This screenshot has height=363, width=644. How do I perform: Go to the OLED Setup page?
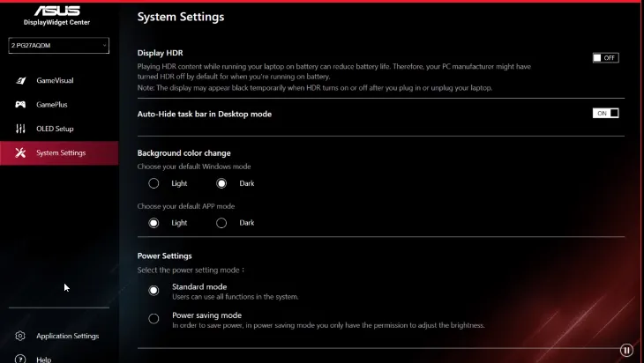pyautogui.click(x=59, y=129)
